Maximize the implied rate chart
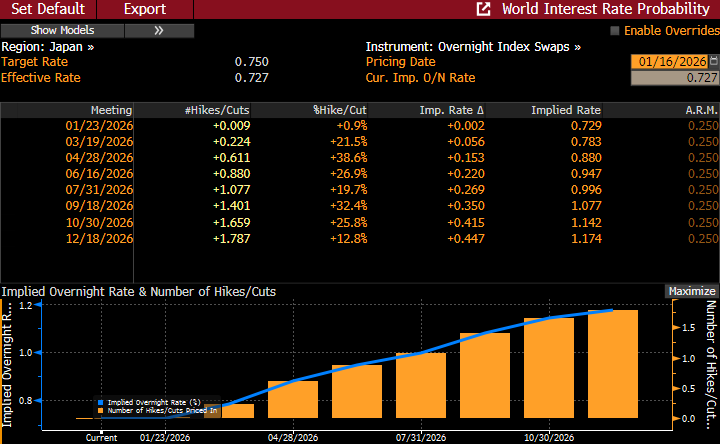 coord(692,291)
